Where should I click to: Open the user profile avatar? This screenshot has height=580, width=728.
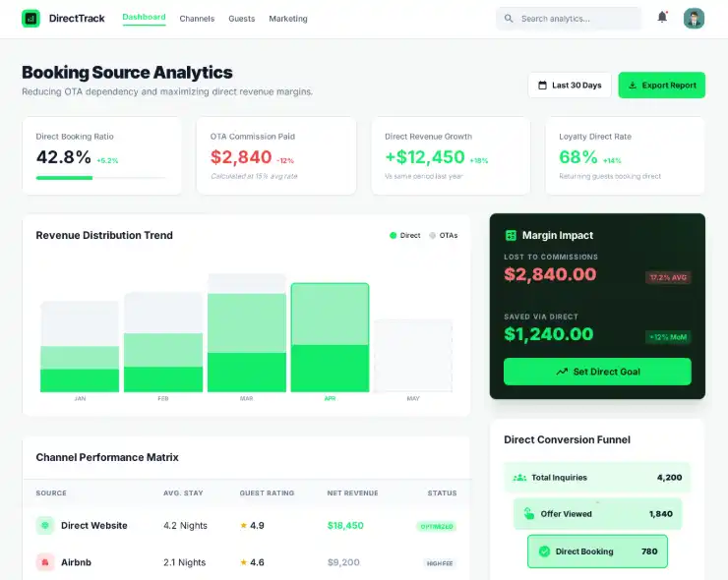click(694, 19)
